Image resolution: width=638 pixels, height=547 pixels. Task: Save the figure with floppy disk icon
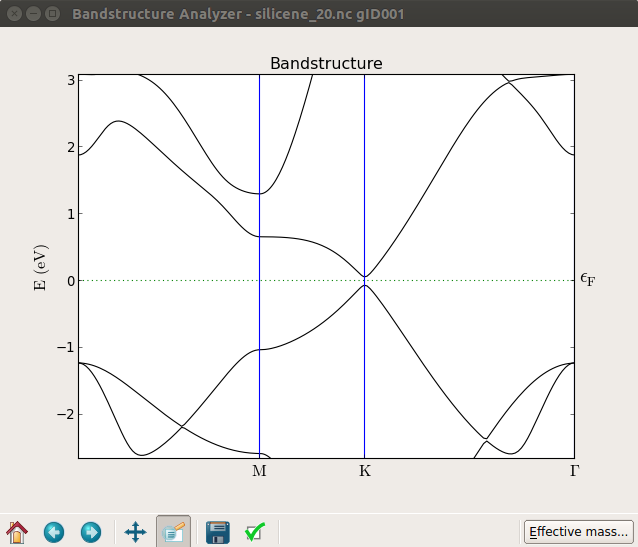pyautogui.click(x=218, y=532)
